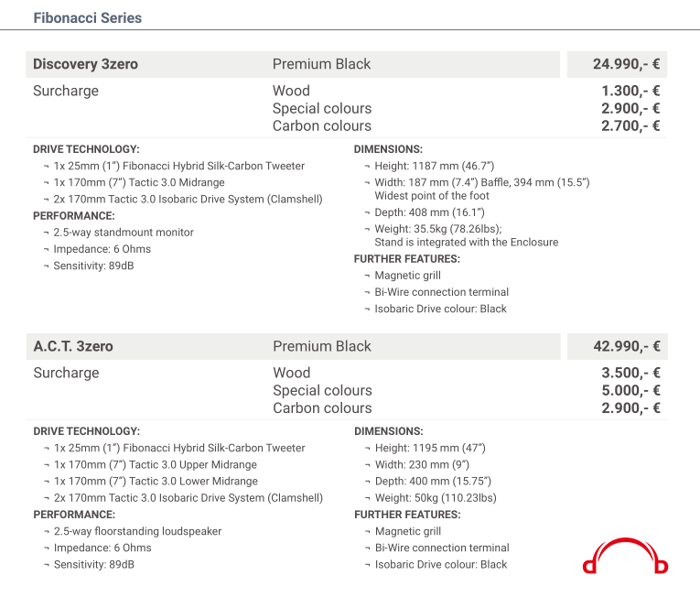Screen dimensions: 700x597
Task: Select the A.C.T. 3zero product title
Action: pos(73,346)
